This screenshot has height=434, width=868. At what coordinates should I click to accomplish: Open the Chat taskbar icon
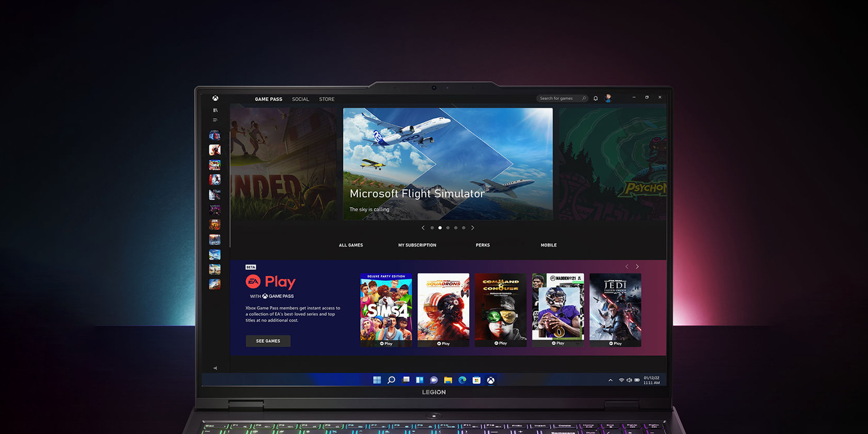tap(434, 380)
